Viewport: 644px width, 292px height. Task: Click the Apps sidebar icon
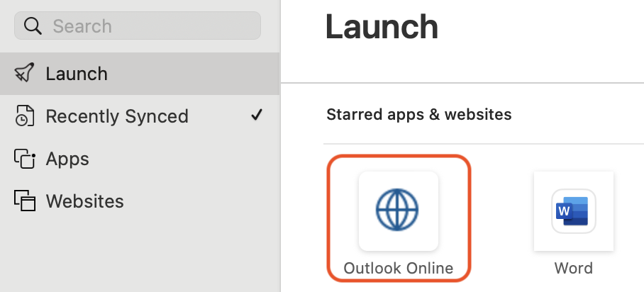point(25,159)
